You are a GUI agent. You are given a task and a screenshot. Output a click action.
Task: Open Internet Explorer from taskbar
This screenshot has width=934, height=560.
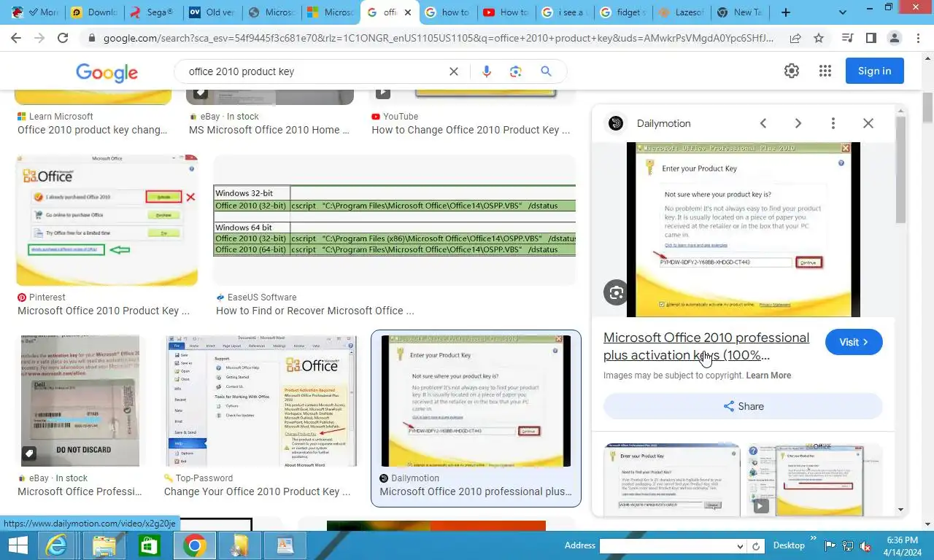click(58, 545)
